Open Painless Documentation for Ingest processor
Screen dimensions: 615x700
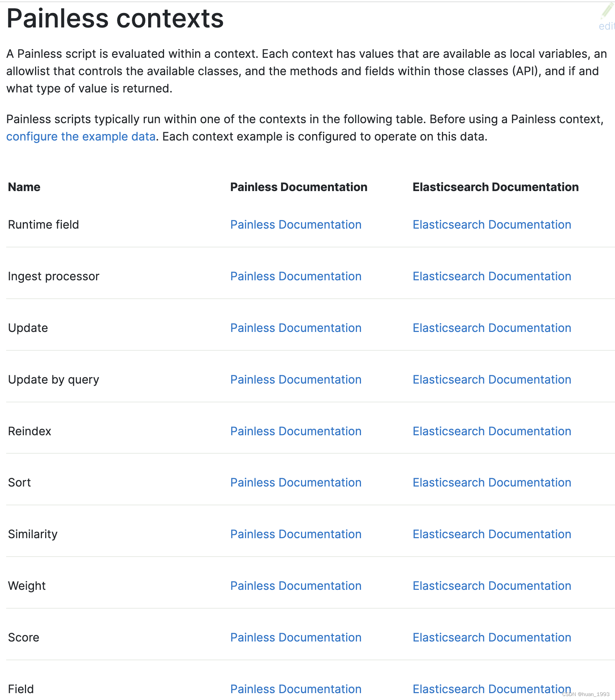coord(296,276)
